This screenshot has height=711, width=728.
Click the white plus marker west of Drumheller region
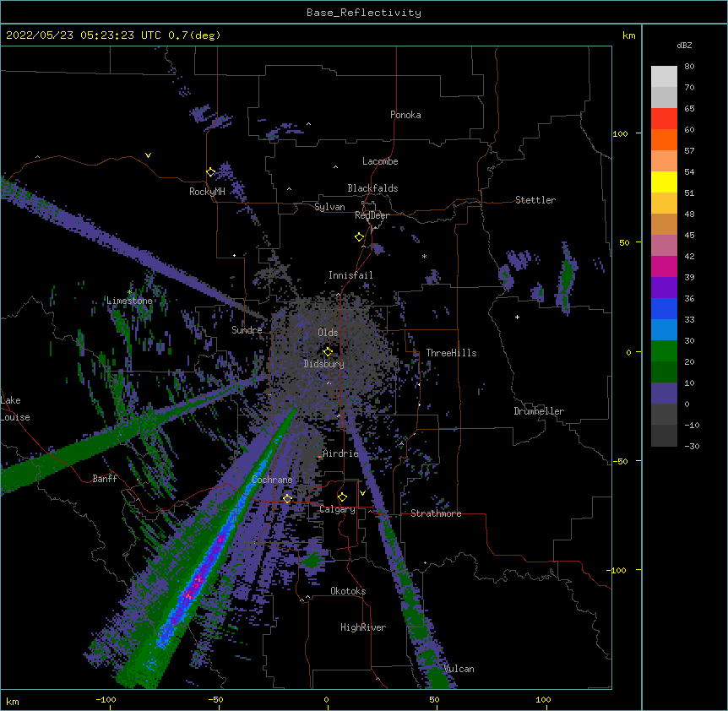[517, 317]
